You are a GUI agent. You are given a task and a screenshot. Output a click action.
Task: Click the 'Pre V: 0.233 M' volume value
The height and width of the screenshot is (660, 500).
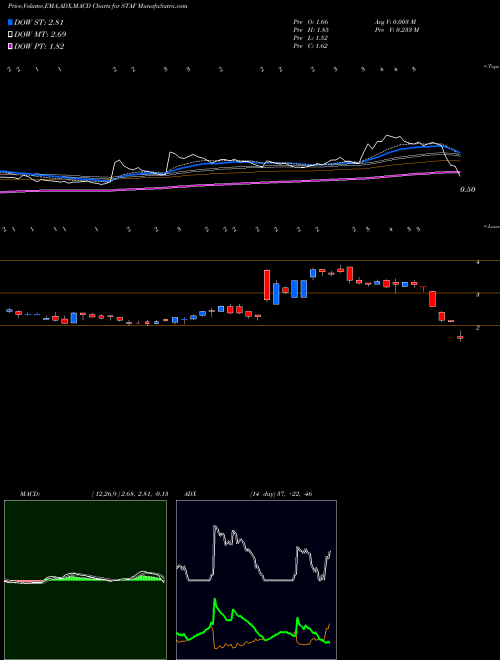(396, 30)
